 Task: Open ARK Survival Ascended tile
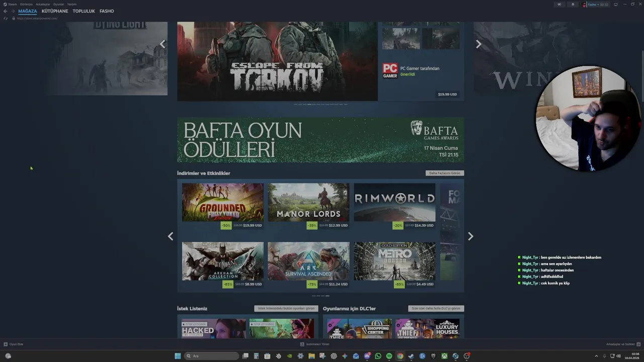coord(308,265)
